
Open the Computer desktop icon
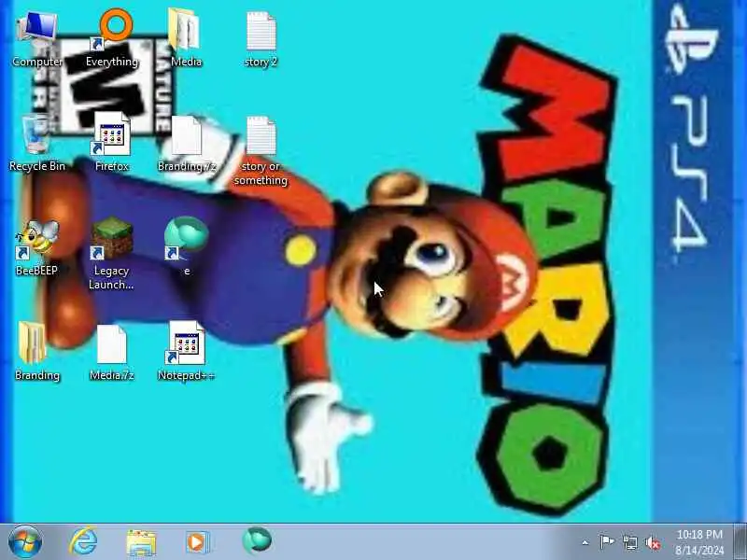(x=37, y=39)
